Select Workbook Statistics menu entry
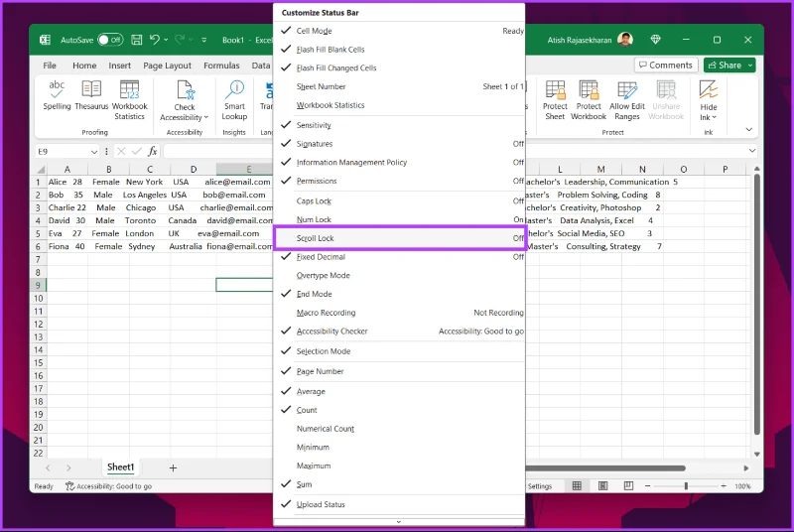The height and width of the screenshot is (532, 794). coord(399,105)
